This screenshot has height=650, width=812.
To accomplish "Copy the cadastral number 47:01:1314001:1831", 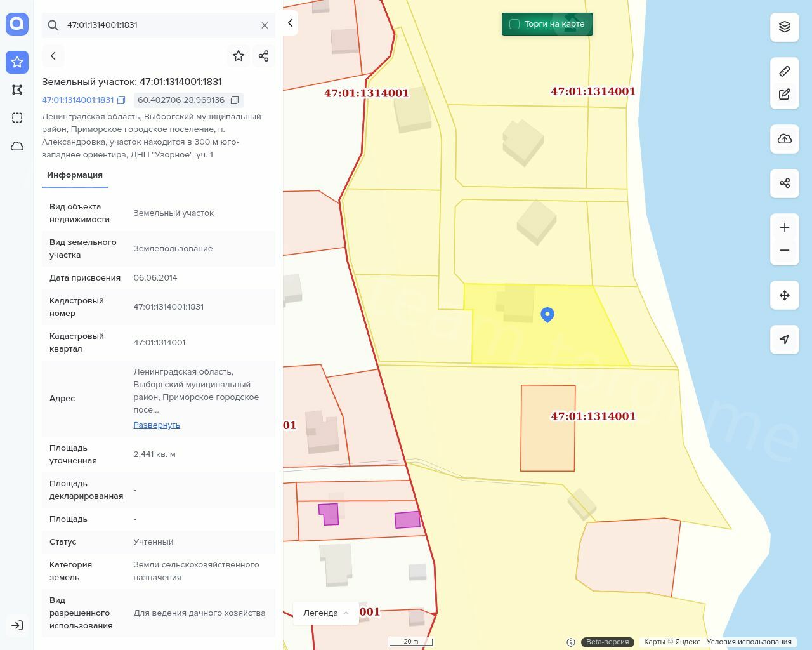I will [121, 100].
